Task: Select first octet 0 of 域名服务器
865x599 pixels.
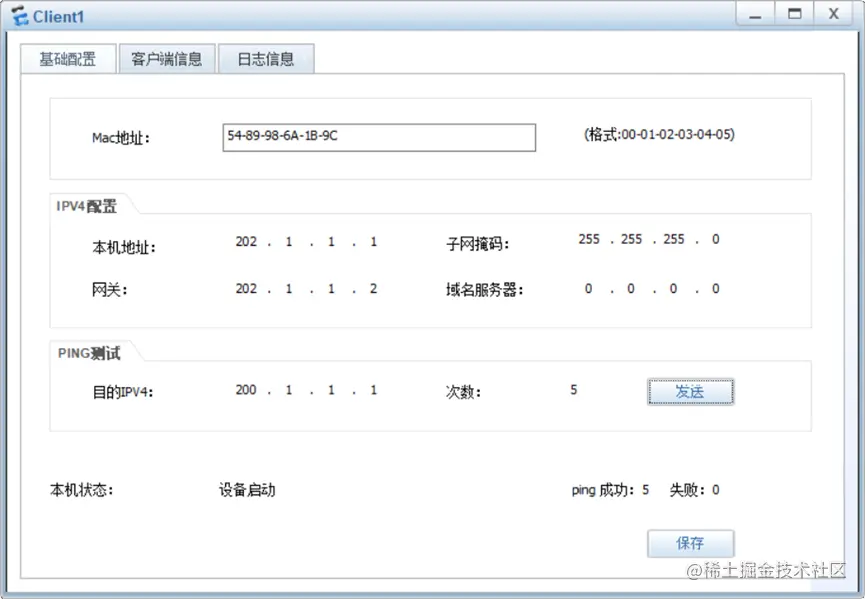Action: [589, 288]
